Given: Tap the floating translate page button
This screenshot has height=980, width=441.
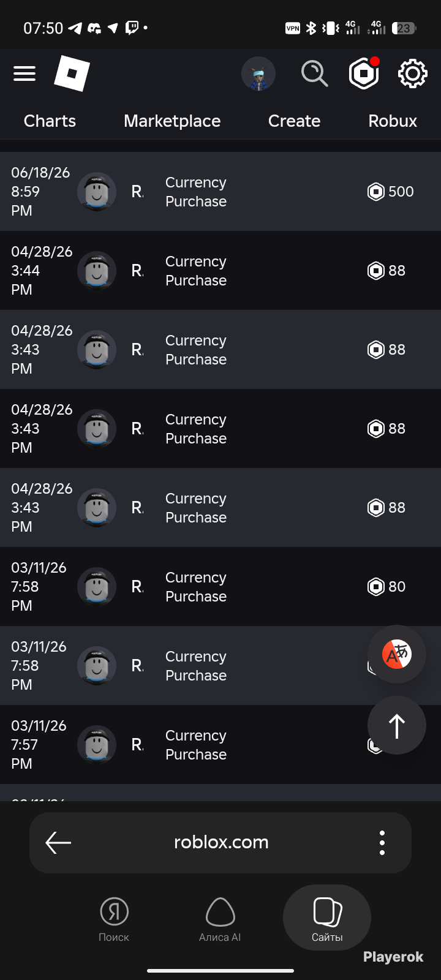Looking at the screenshot, I should [x=397, y=654].
